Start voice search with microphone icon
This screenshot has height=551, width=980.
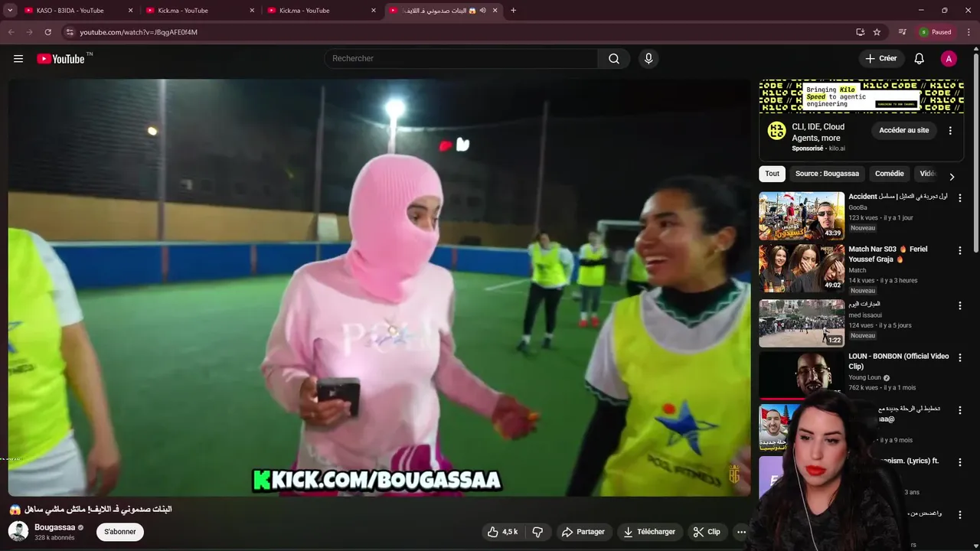tap(648, 59)
